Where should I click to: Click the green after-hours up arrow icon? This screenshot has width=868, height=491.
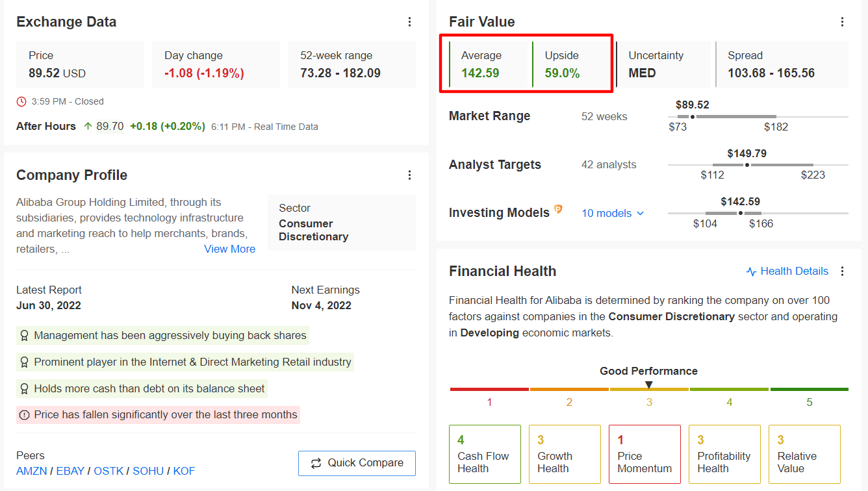point(88,127)
